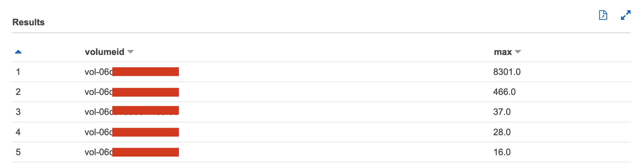
Task: Sort rows by the blue ascending arrow
Action: pyautogui.click(x=18, y=52)
